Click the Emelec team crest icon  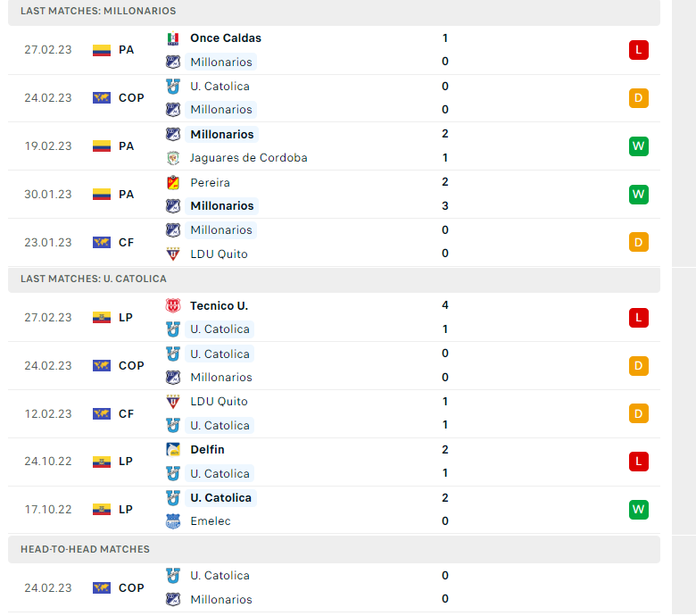click(x=173, y=521)
